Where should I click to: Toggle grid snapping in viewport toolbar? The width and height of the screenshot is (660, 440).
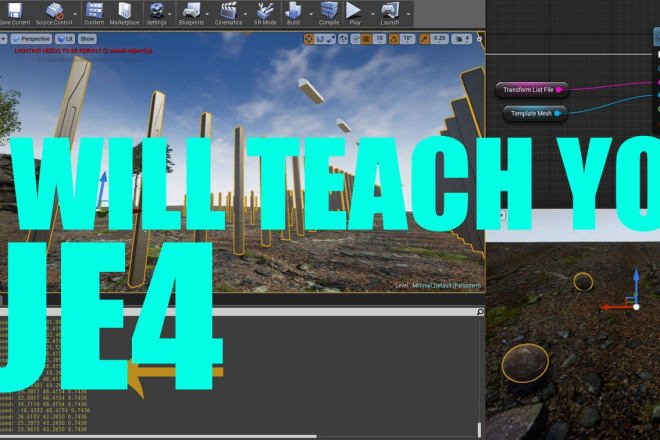(367, 39)
